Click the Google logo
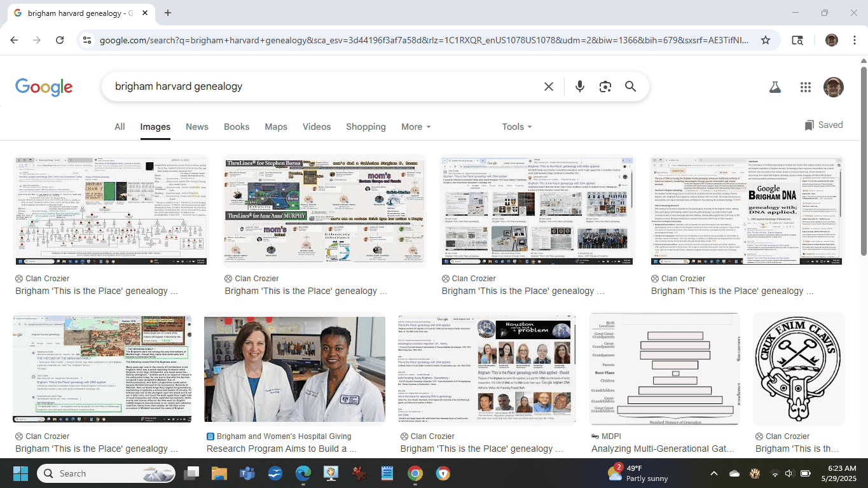 click(44, 87)
